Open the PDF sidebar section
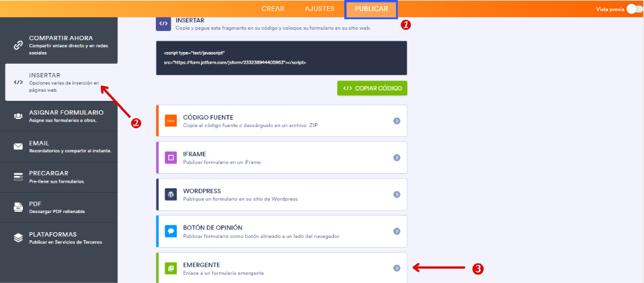The height and width of the screenshot is (283, 644). tap(59, 207)
